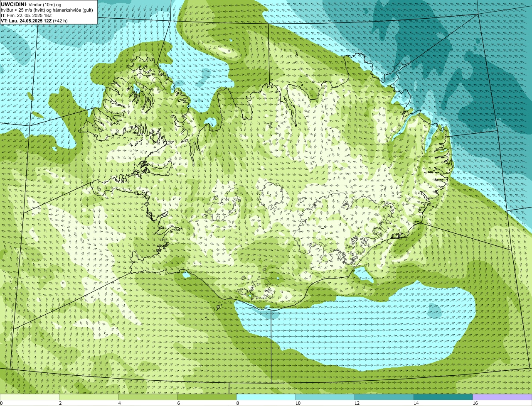Select the lavender legend swatch above 16 m/s
The image size is (532, 406).
click(502, 397)
